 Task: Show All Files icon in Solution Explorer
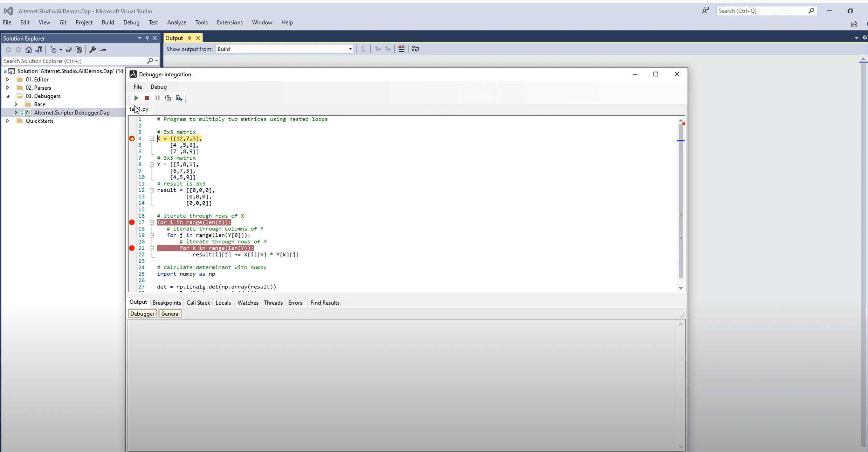(x=79, y=50)
